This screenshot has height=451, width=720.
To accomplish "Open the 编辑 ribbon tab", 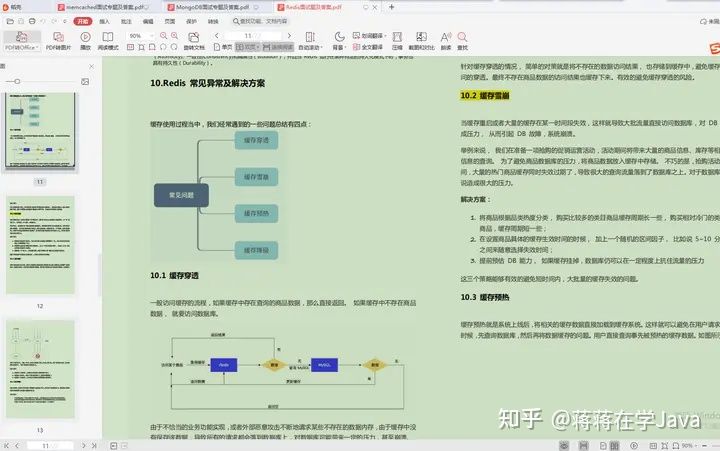I will pos(148,21).
